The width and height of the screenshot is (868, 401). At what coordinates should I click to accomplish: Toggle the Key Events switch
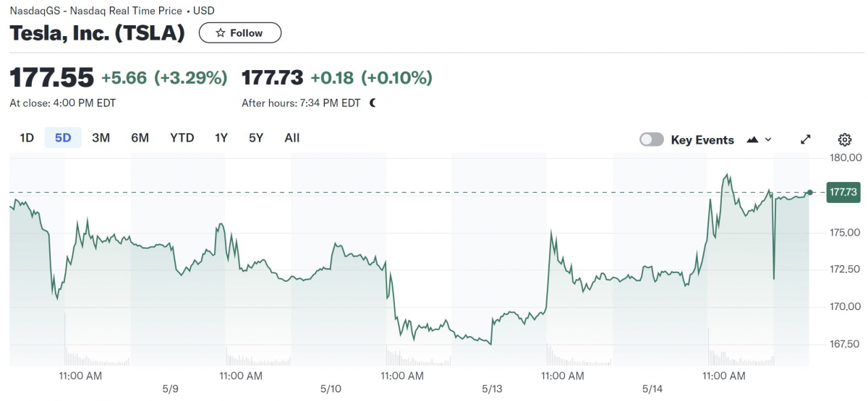pos(652,140)
